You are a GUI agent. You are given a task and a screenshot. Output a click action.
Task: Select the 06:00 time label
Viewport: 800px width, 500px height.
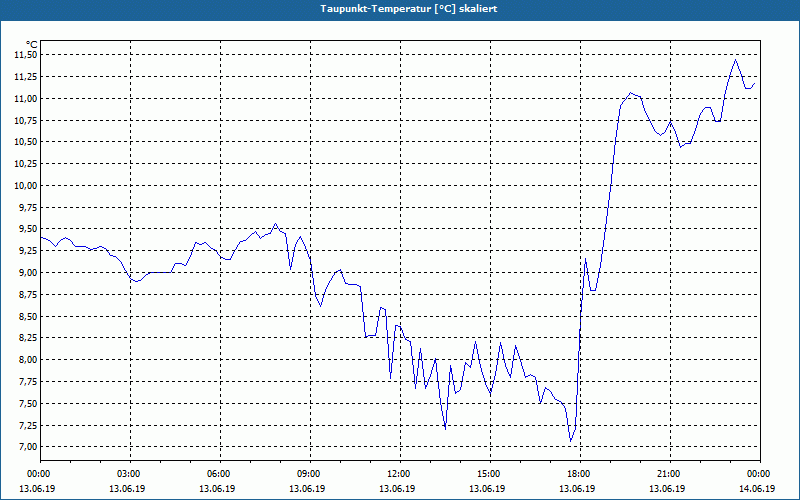pyautogui.click(x=220, y=474)
